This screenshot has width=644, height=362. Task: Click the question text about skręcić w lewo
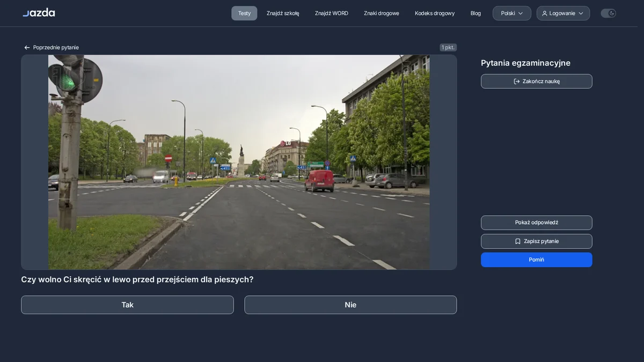pos(137,279)
